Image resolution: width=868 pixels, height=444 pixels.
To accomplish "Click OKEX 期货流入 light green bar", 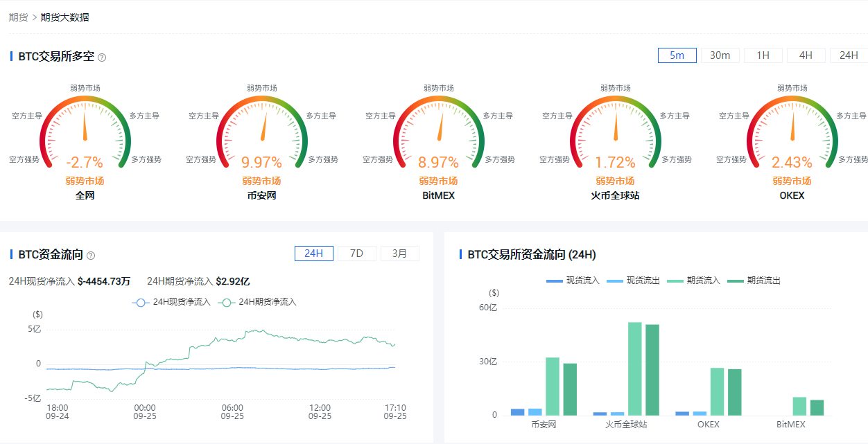I will pos(718,391).
